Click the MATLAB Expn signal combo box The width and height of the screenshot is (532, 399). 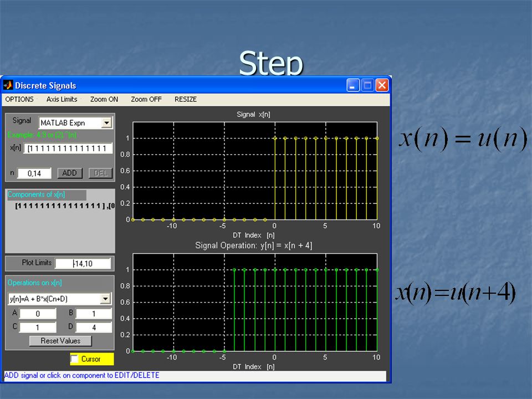[75, 123]
